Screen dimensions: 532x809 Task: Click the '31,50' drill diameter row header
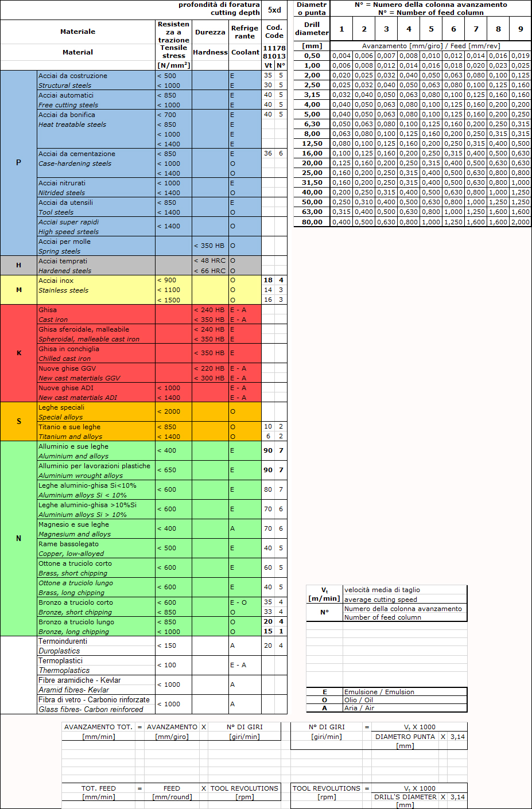(x=312, y=183)
